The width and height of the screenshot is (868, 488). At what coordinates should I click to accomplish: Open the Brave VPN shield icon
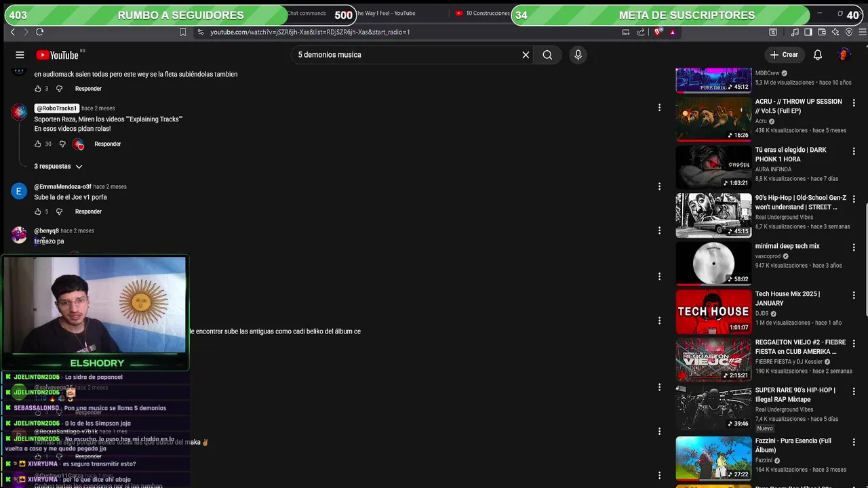tap(849, 32)
